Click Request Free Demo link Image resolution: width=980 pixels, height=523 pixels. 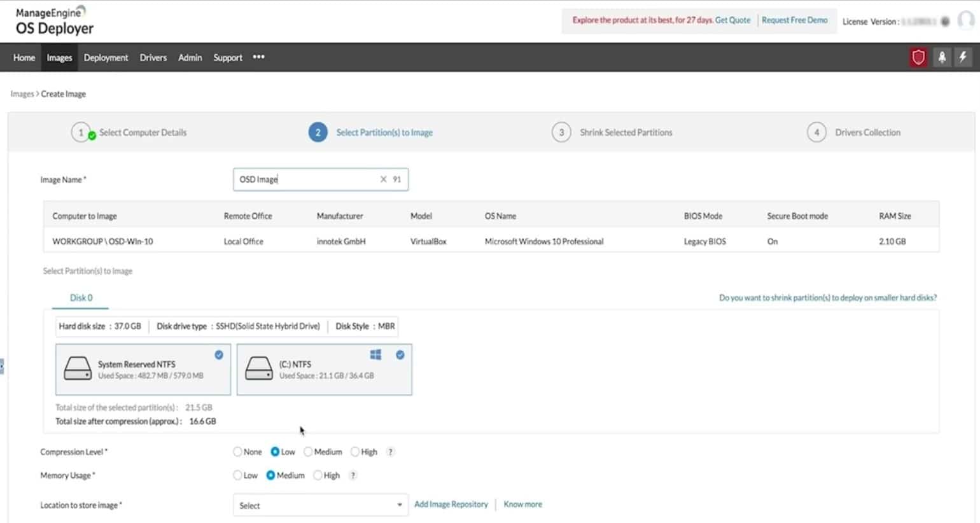tap(795, 20)
